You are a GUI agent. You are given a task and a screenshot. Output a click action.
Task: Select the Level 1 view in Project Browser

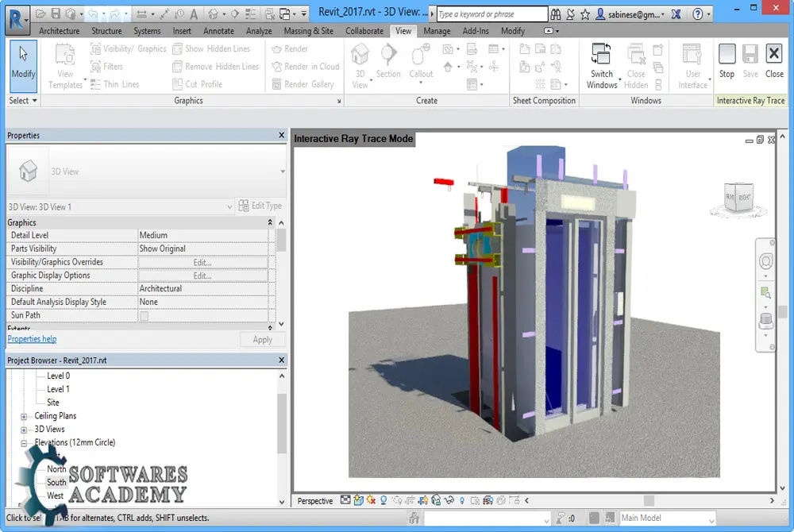(58, 389)
